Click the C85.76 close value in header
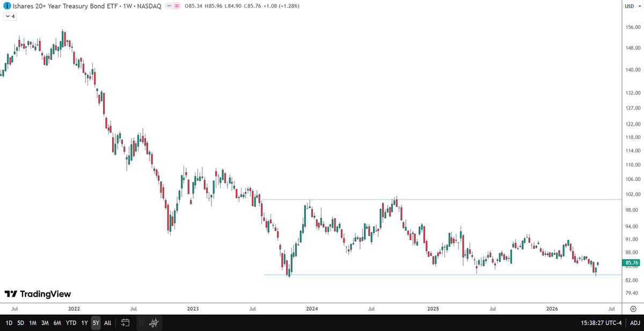644x331 pixels. click(x=251, y=6)
